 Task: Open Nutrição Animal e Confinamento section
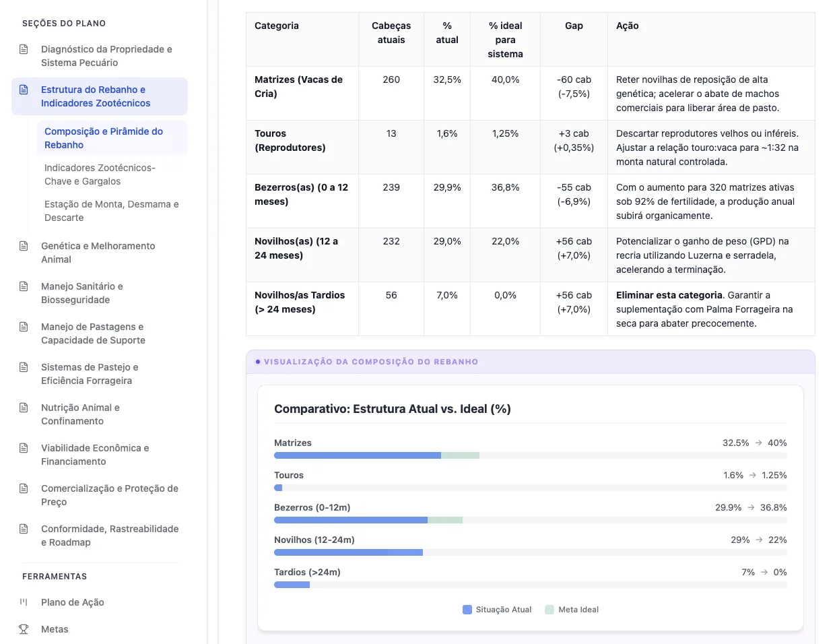click(100, 414)
